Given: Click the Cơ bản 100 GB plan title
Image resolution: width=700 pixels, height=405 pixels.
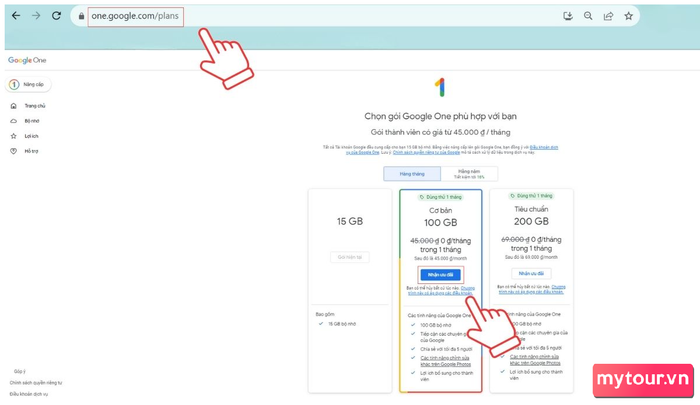Looking at the screenshot, I should point(441,217).
